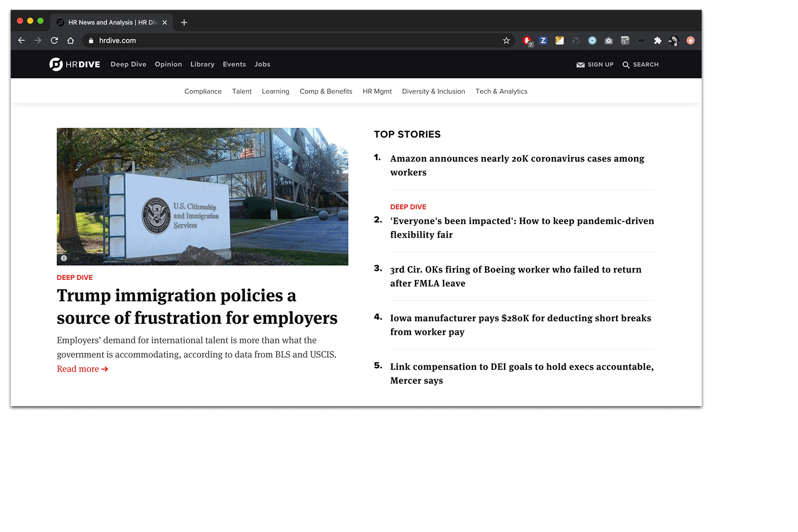Open the Mercer DEI compensation story
The image size is (798, 532).
[x=522, y=374]
